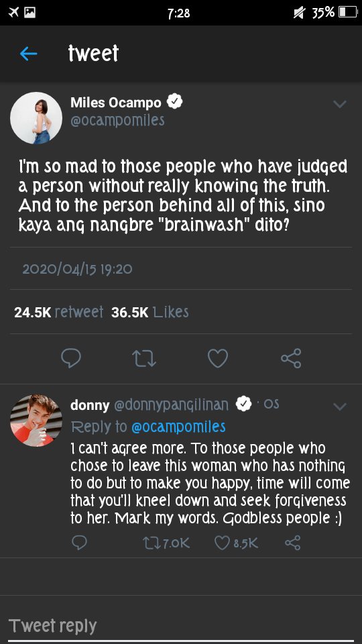Open Miles Ocampo's profile name
362x644 pixels.
pos(116,102)
